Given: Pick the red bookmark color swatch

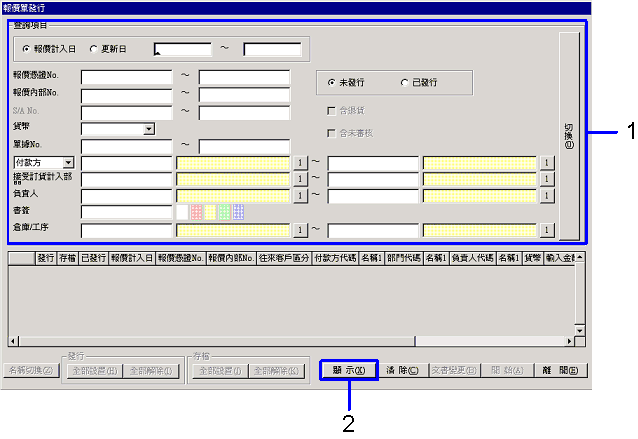Looking at the screenshot, I should point(196,212).
